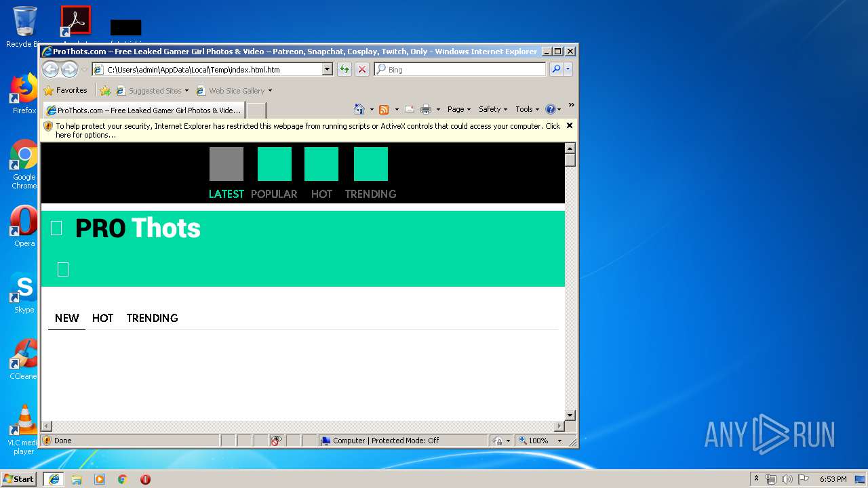Viewport: 868px width, 488px height.
Task: Click the Home toolbar icon
Action: click(359, 109)
